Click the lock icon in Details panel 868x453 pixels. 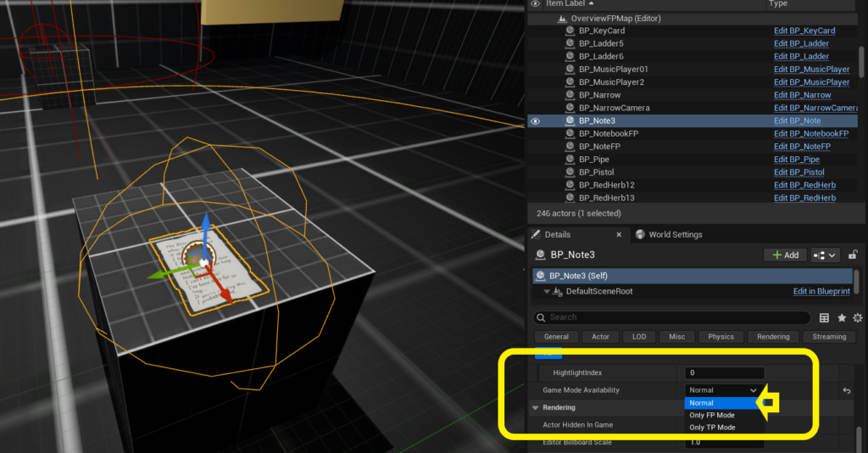pyautogui.click(x=853, y=254)
